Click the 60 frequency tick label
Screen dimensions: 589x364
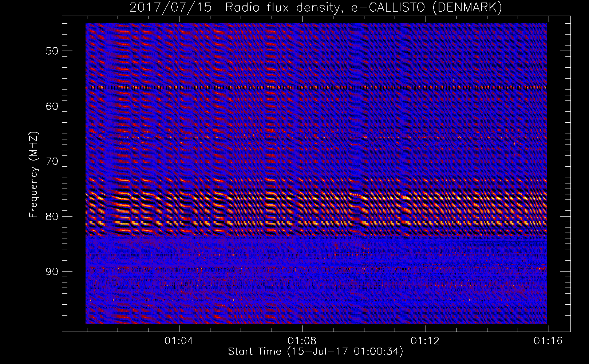pyautogui.click(x=52, y=106)
